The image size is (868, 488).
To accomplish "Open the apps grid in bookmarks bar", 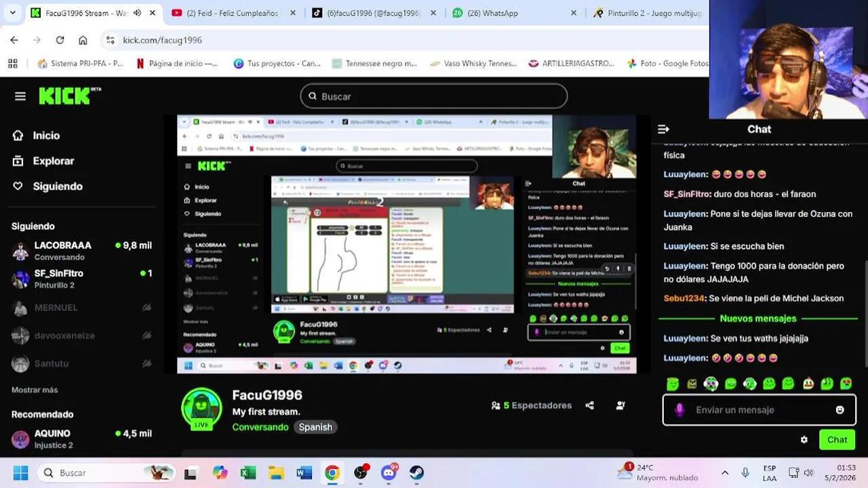I will [12, 63].
